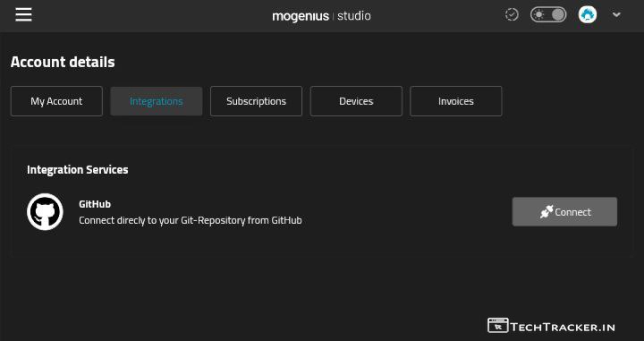Viewport: 644px width, 341px height.
Task: Click the Integration Services heading
Action: [78, 170]
